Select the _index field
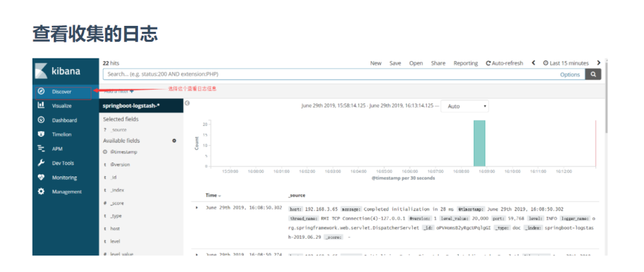 [117, 190]
